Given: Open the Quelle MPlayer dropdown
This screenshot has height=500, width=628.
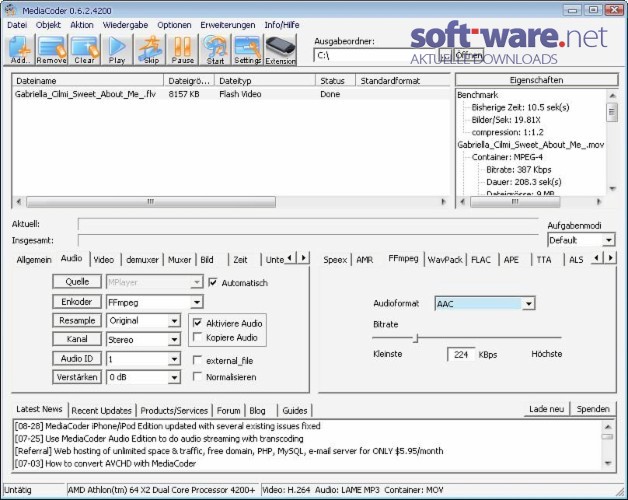Looking at the screenshot, I should click(x=197, y=282).
